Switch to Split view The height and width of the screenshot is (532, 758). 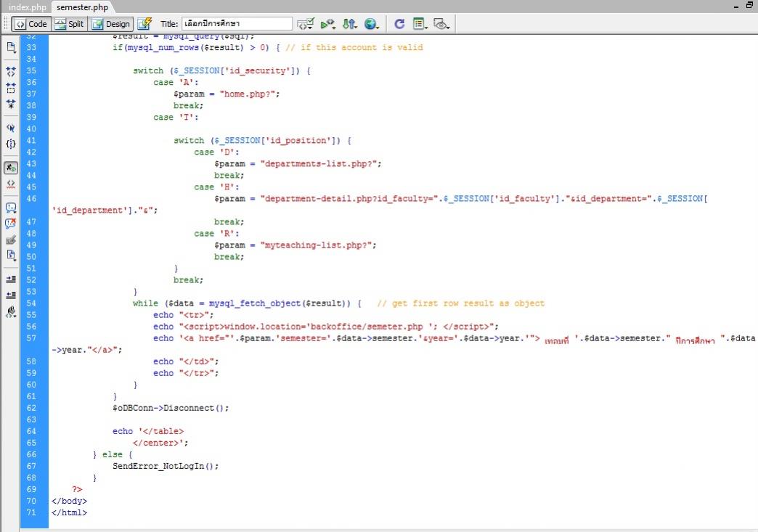(69, 24)
